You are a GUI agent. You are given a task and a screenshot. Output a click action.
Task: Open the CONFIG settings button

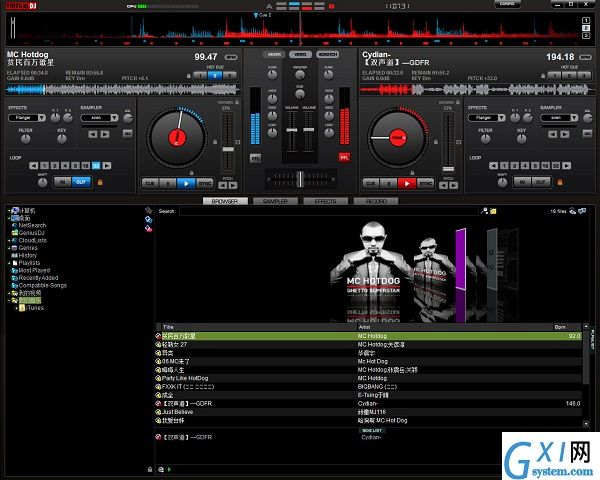click(x=507, y=4)
